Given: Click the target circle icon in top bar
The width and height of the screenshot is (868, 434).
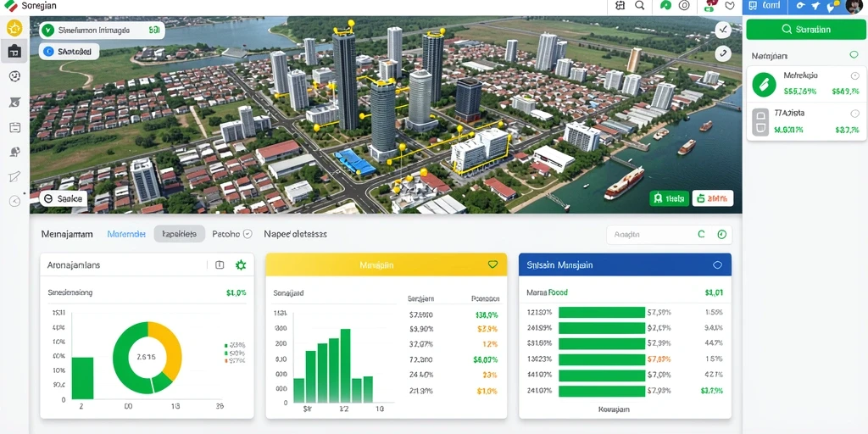Looking at the screenshot, I should pos(684,6).
